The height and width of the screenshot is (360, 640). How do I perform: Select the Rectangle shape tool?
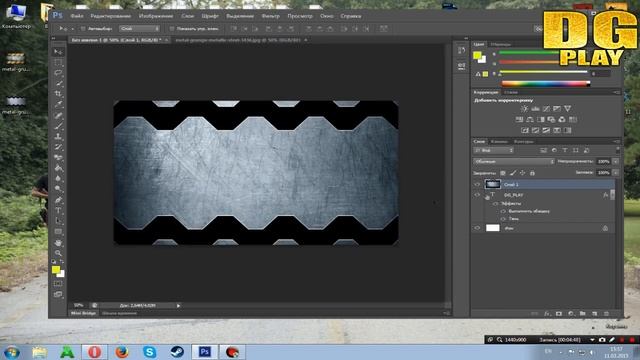(x=58, y=232)
